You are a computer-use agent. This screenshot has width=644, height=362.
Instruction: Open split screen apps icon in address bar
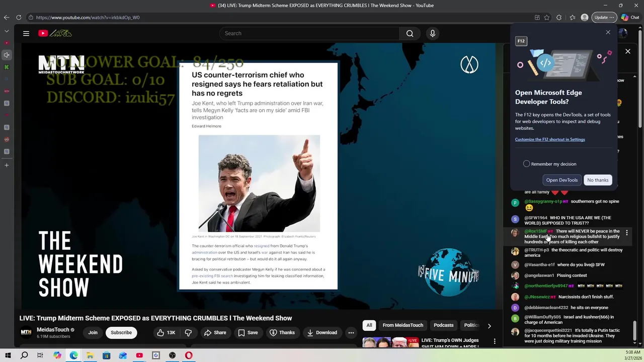537,18
